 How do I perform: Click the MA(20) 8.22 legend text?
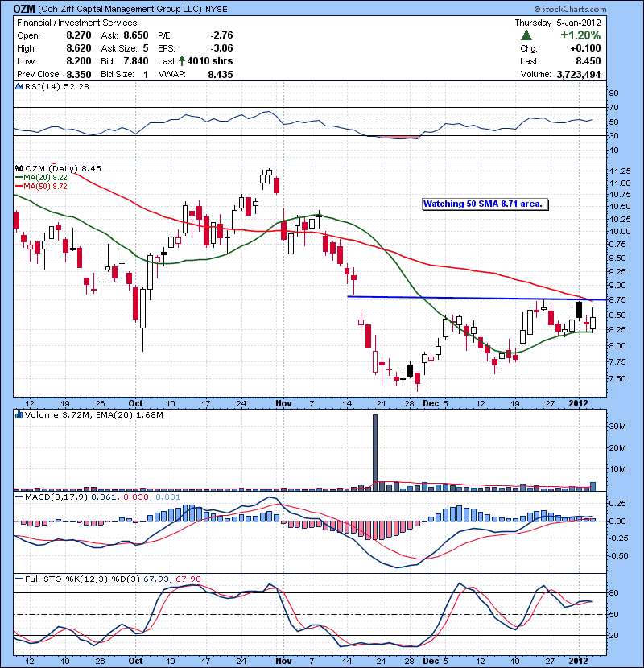pos(46,178)
